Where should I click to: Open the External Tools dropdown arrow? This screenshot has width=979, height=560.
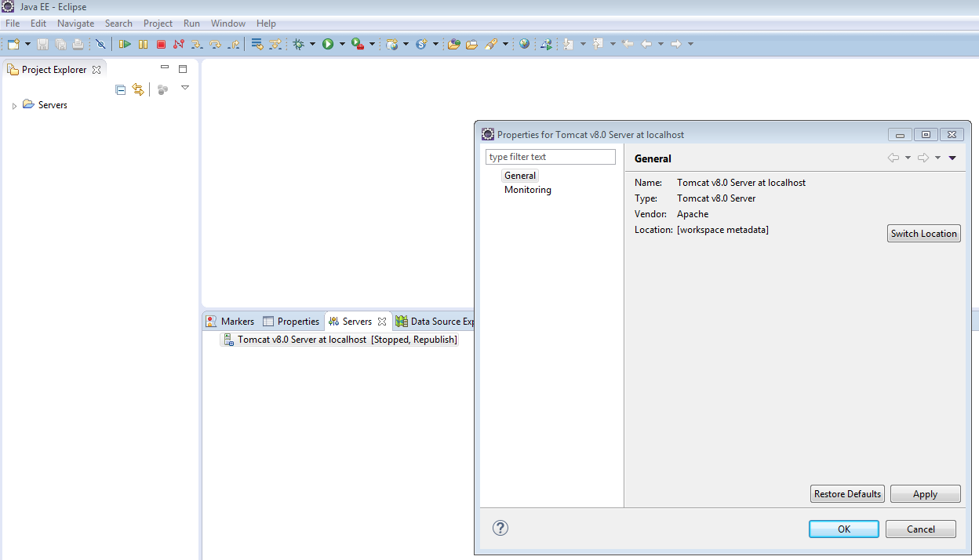tap(372, 44)
